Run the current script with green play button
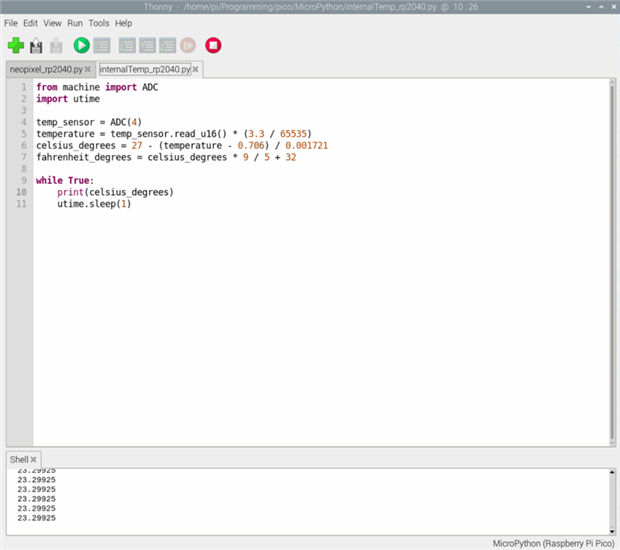This screenshot has height=550, width=620. (81, 45)
